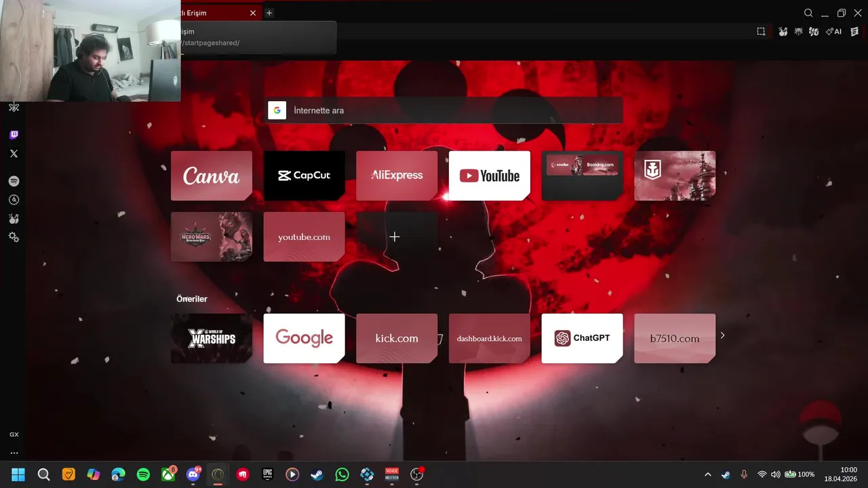Viewport: 868px width, 488px height.
Task: Open WhatsApp from the taskbar
Action: [x=342, y=474]
